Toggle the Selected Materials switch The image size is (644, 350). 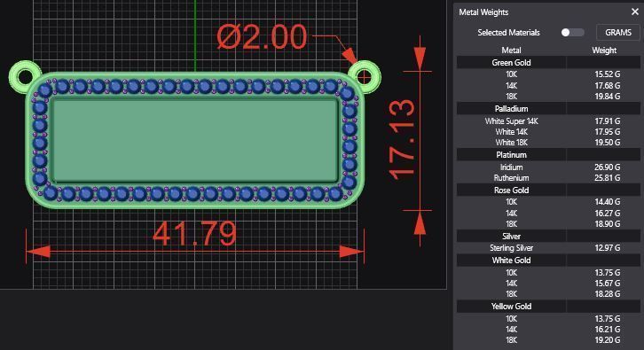click(x=572, y=33)
